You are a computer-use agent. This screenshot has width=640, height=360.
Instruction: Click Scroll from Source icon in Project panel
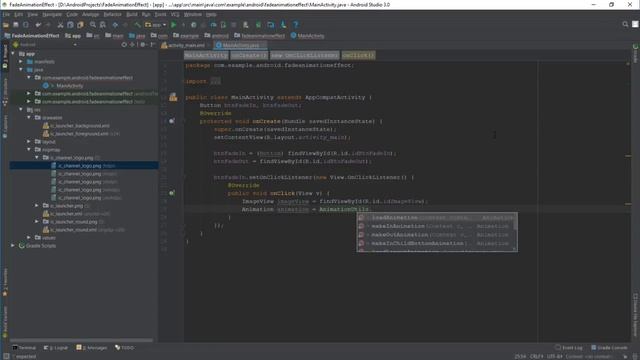(124, 44)
